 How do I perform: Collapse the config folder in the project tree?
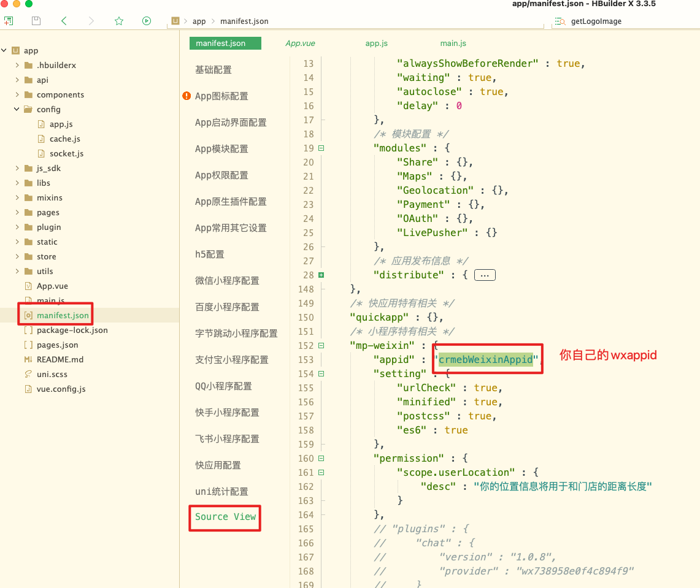pyautogui.click(x=17, y=109)
